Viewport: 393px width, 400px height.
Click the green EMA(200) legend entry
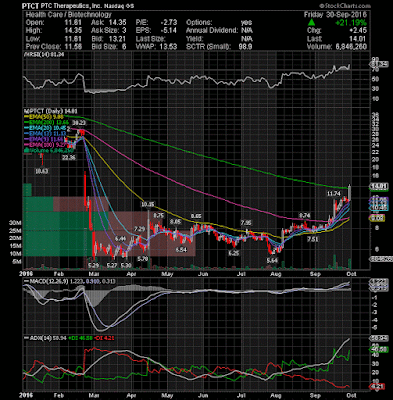click(45, 122)
